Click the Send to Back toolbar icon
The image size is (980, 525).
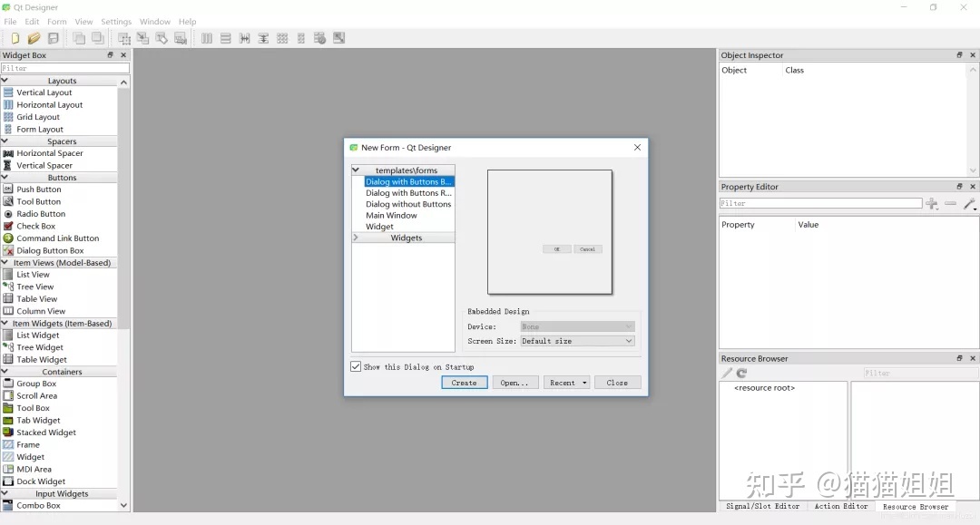pyautogui.click(x=79, y=38)
